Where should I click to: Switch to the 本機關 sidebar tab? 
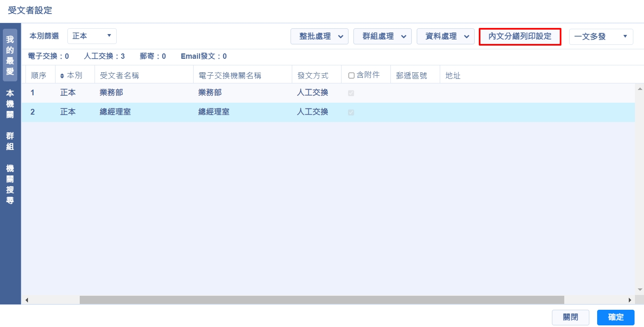(10, 104)
